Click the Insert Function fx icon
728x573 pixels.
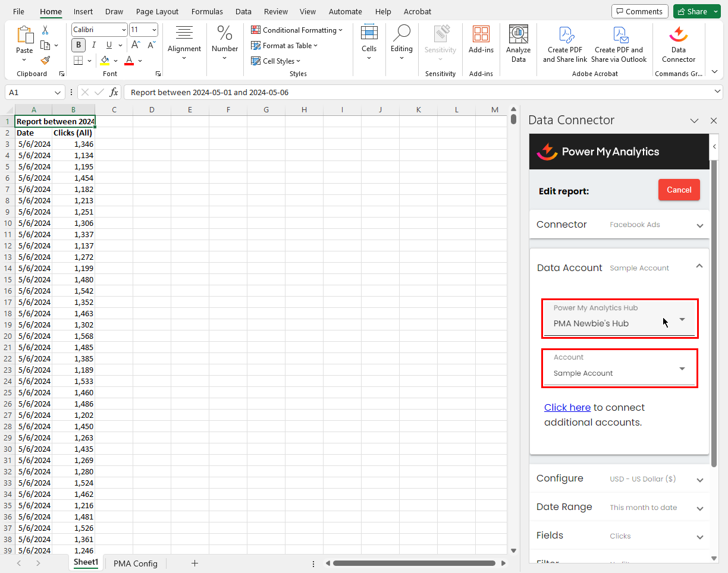click(x=114, y=92)
